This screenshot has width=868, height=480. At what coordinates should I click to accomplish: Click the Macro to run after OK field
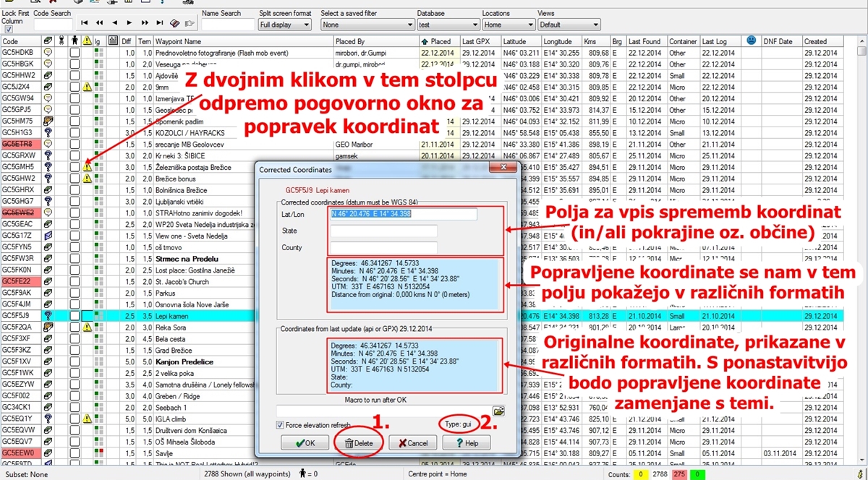click(383, 411)
